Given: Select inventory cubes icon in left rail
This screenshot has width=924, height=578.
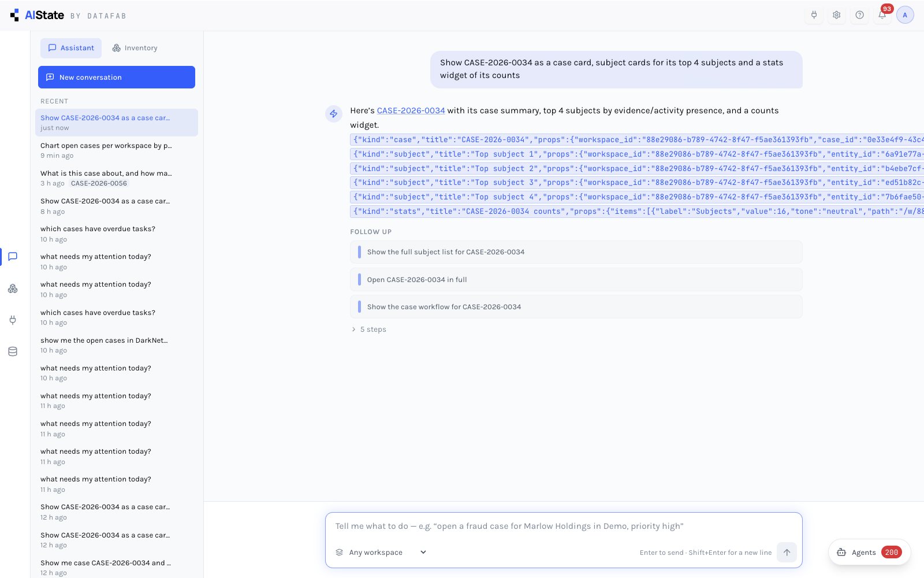Looking at the screenshot, I should (13, 288).
